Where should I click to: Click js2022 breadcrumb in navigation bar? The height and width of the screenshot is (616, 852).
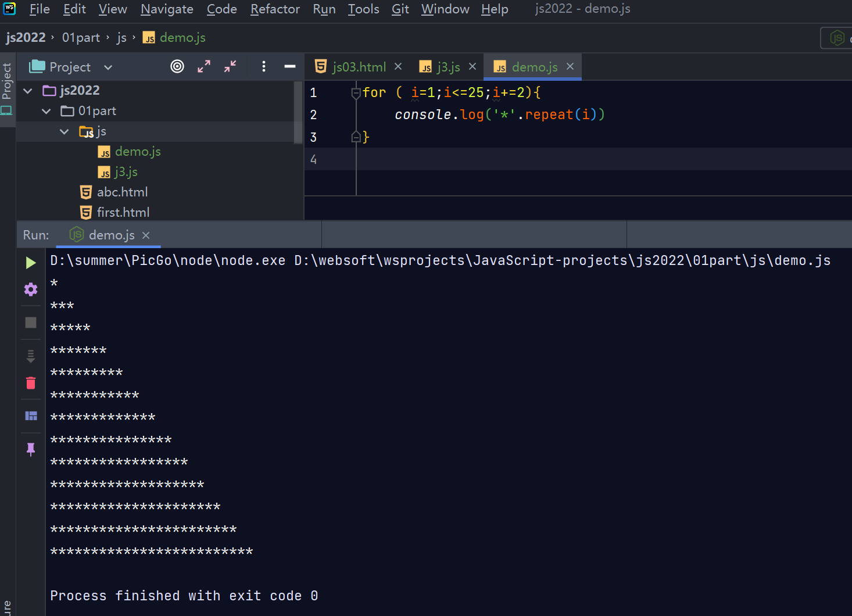click(26, 37)
